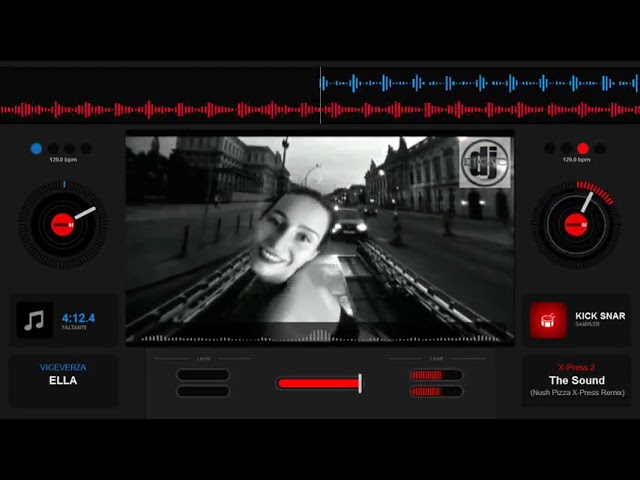The height and width of the screenshot is (480, 640).
Task: Click the spectrum bar at video bottom
Action: (320, 337)
